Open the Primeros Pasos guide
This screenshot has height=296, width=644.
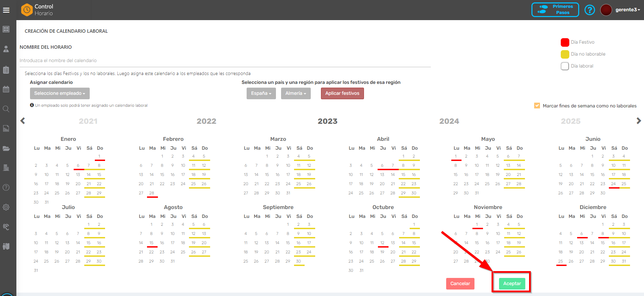tap(555, 10)
